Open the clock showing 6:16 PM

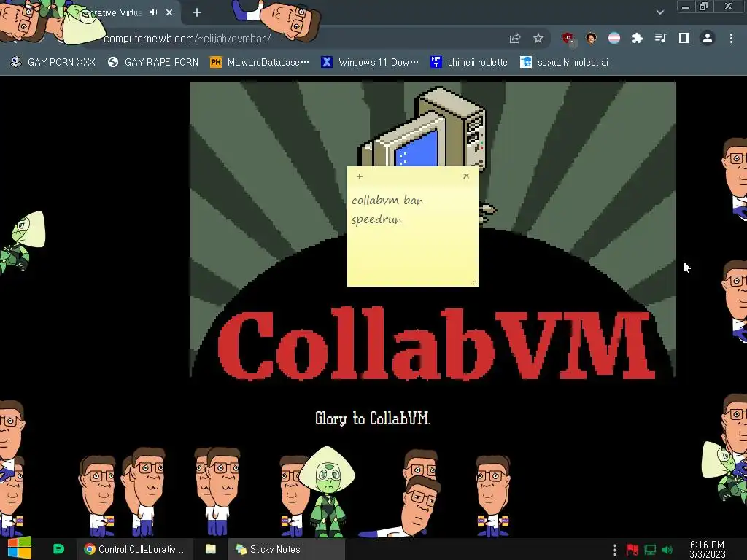[707, 550]
